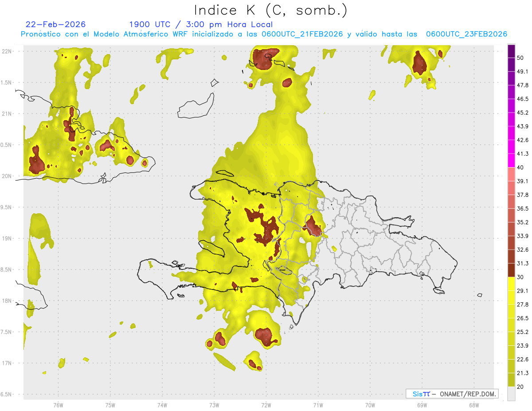Select the "26.5" colorbar value
This screenshot has height=411, width=532.
click(x=524, y=318)
